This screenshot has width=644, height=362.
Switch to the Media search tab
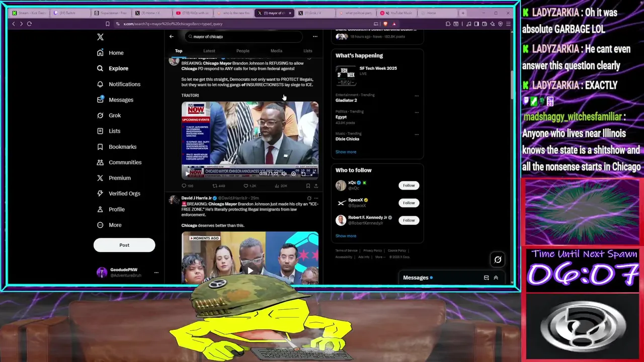(276, 51)
